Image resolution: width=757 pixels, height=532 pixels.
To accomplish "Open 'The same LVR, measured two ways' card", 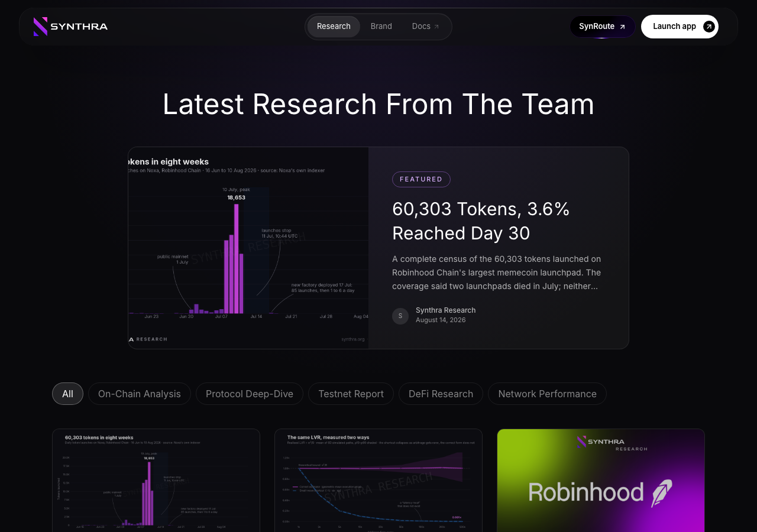I will click(x=378, y=481).
